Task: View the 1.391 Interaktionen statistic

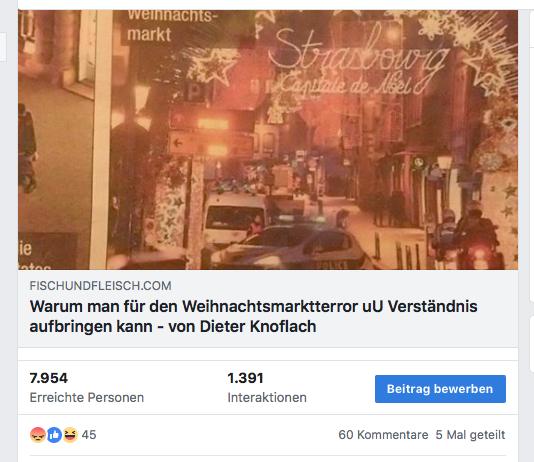Action: point(267,387)
